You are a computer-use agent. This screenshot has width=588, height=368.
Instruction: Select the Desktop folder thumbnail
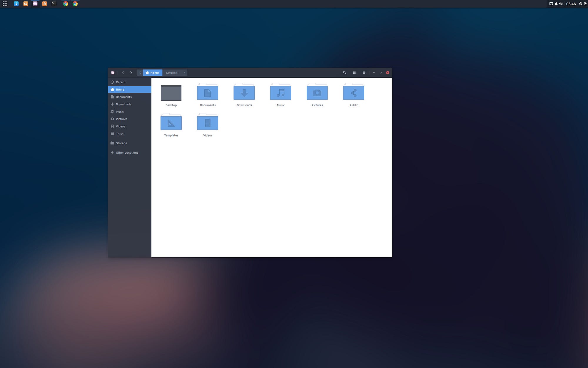tap(171, 93)
